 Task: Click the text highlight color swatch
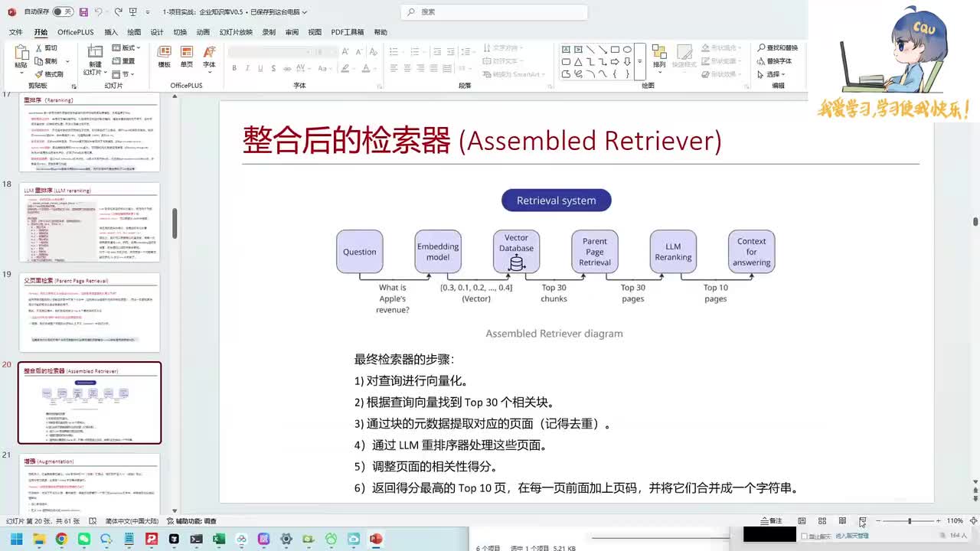pos(345,68)
